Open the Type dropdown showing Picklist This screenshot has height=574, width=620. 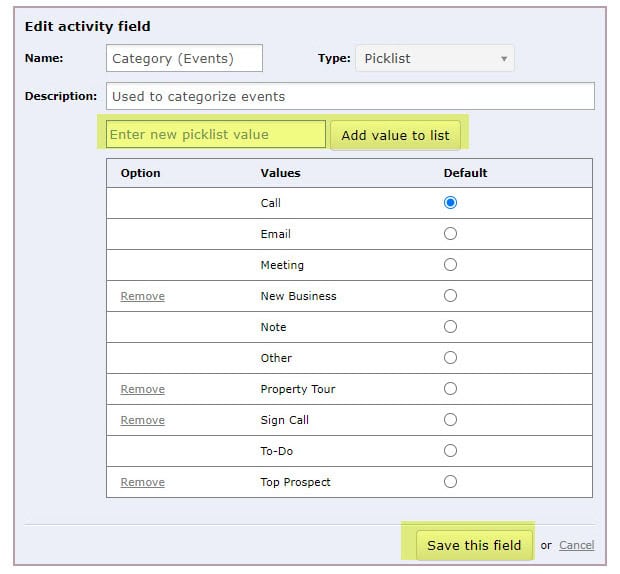tap(435, 59)
